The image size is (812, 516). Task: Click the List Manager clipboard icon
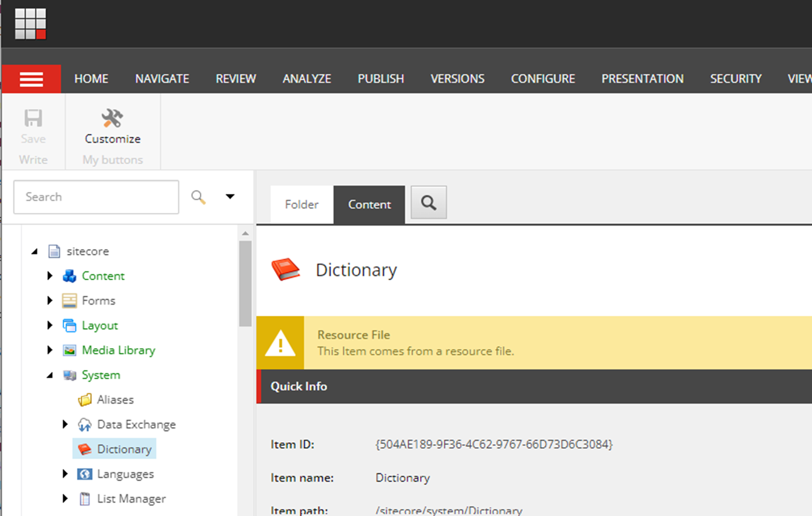coord(85,499)
